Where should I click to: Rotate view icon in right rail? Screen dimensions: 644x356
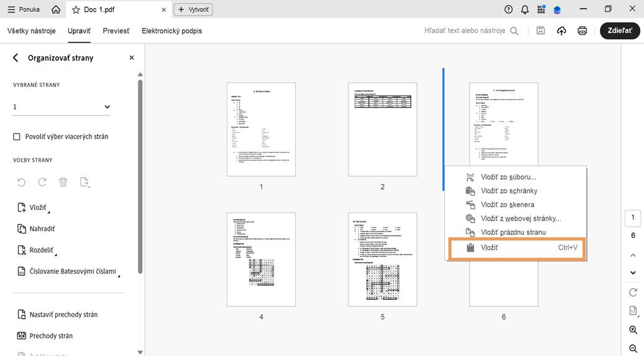pyautogui.click(x=633, y=292)
